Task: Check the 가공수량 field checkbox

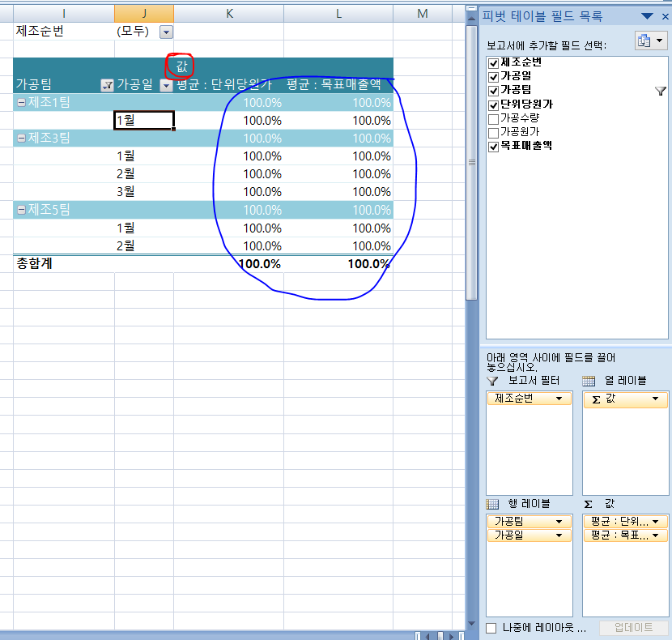Action: point(493,118)
